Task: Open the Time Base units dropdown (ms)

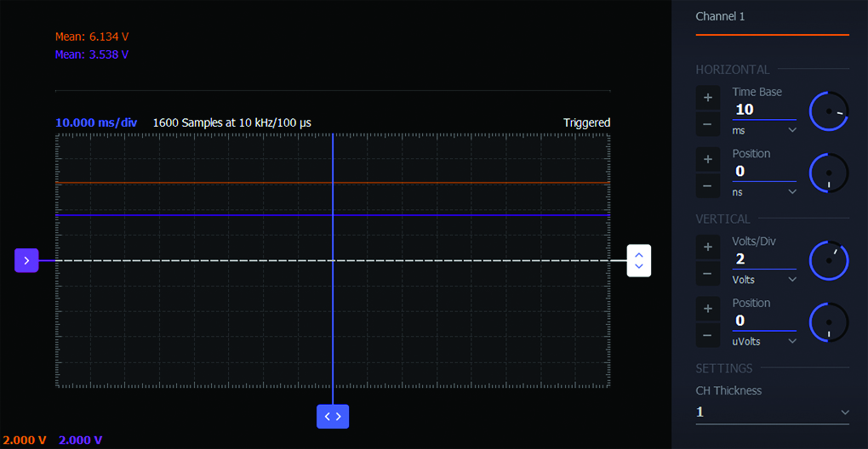Action: (764, 130)
